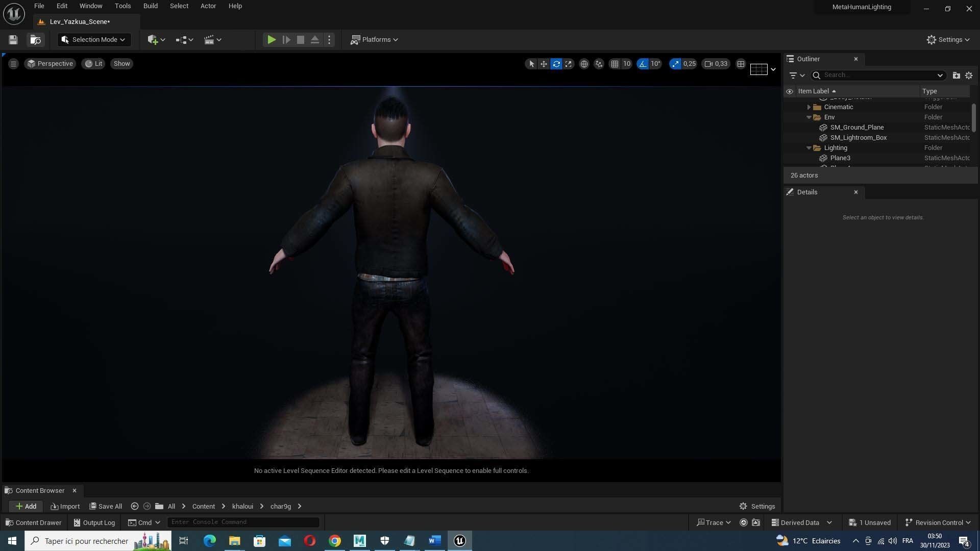Viewport: 980px width, 551px height.
Task: Open surface snapping options icon
Action: click(599, 64)
